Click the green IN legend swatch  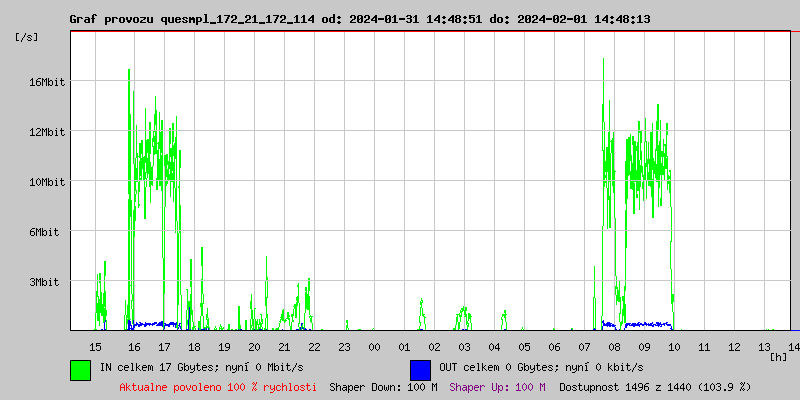pos(81,369)
